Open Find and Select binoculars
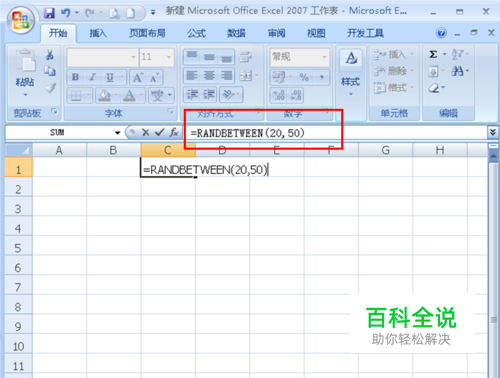Image resolution: width=500 pixels, height=378 pixels. coord(457,71)
